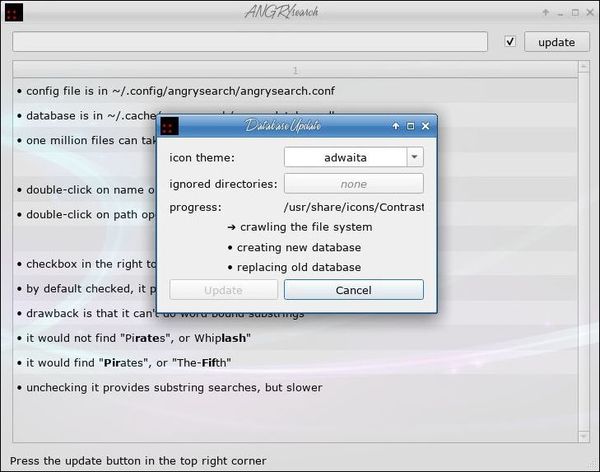Click the 'crawling the file system' progress step
Image resolution: width=600 pixels, height=472 pixels.
point(300,227)
